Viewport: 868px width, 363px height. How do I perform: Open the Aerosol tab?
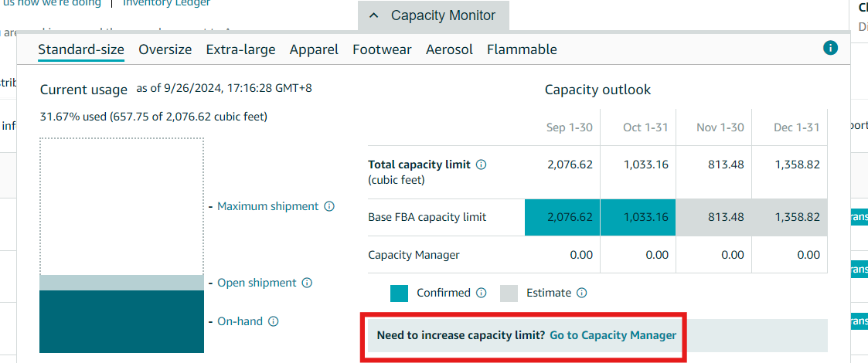click(449, 49)
